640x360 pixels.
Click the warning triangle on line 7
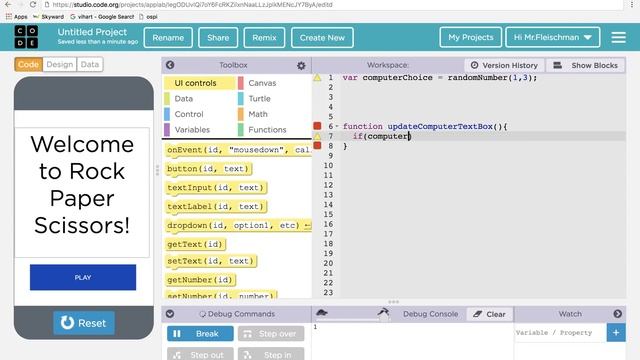click(317, 136)
